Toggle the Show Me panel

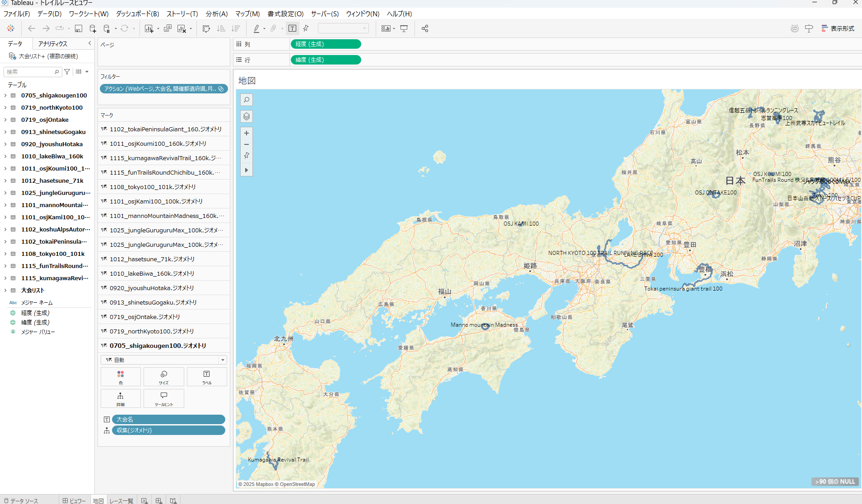pyautogui.click(x=838, y=28)
